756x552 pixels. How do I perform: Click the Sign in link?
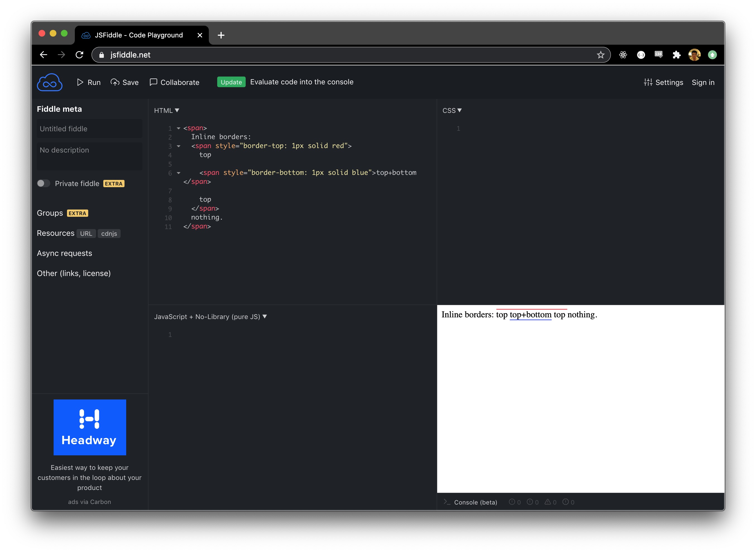point(703,82)
